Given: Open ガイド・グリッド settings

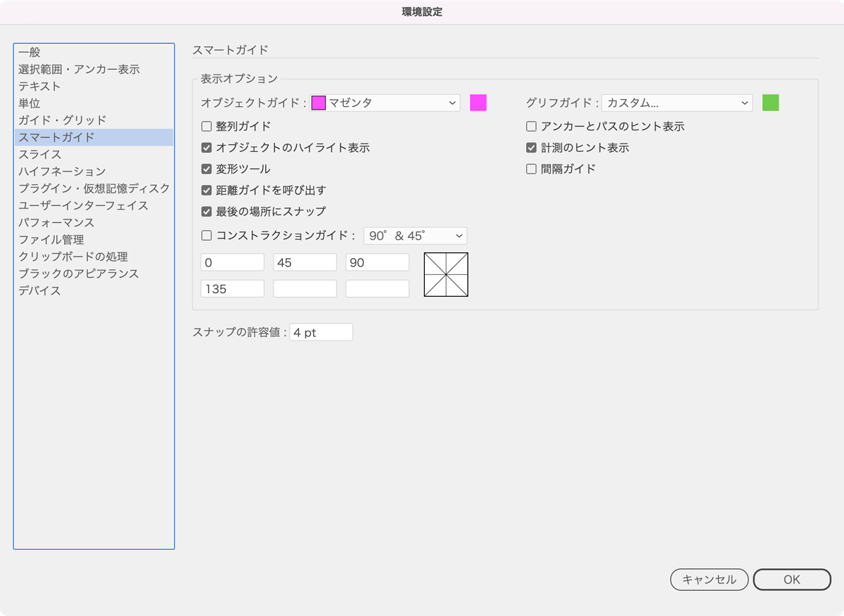Looking at the screenshot, I should coord(94,120).
